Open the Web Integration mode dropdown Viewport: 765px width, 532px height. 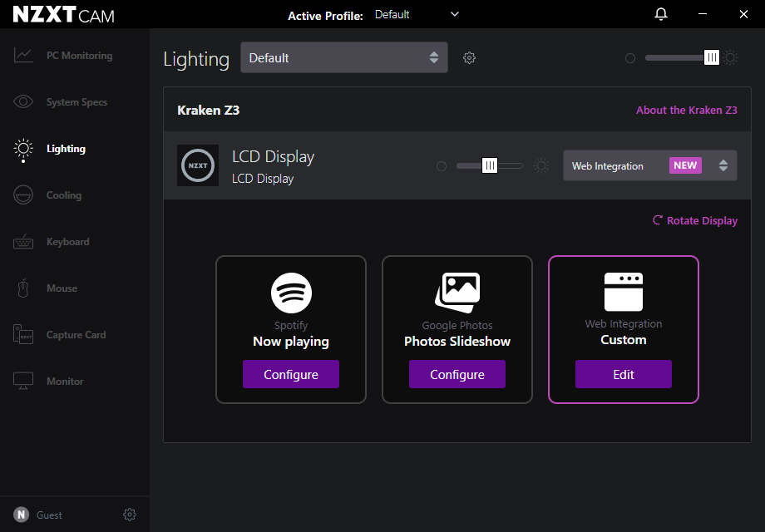[x=650, y=165]
